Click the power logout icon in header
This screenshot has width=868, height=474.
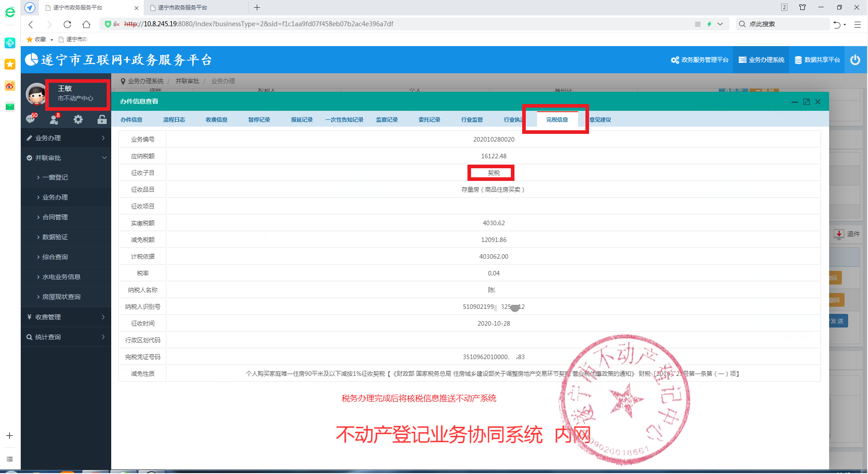855,60
